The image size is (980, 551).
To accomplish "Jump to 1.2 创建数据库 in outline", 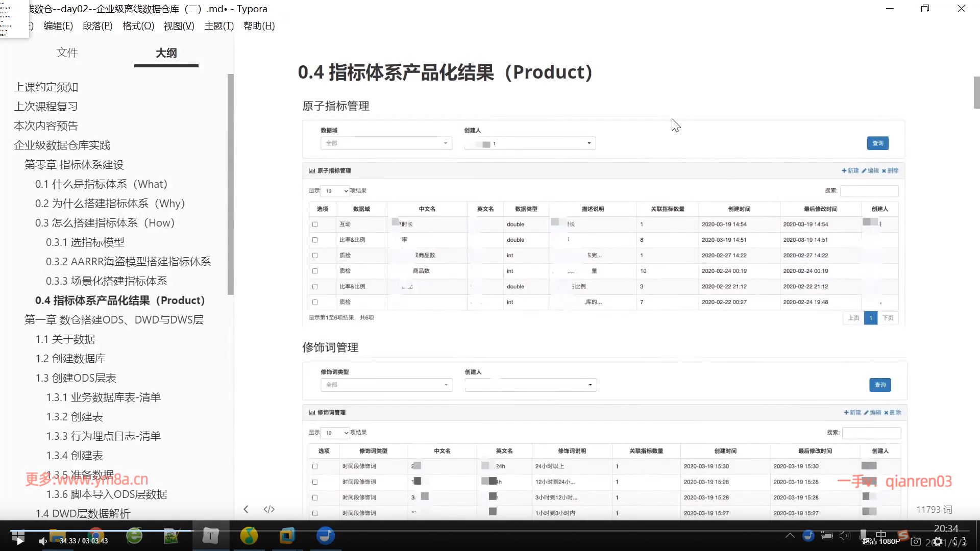I will point(70,359).
